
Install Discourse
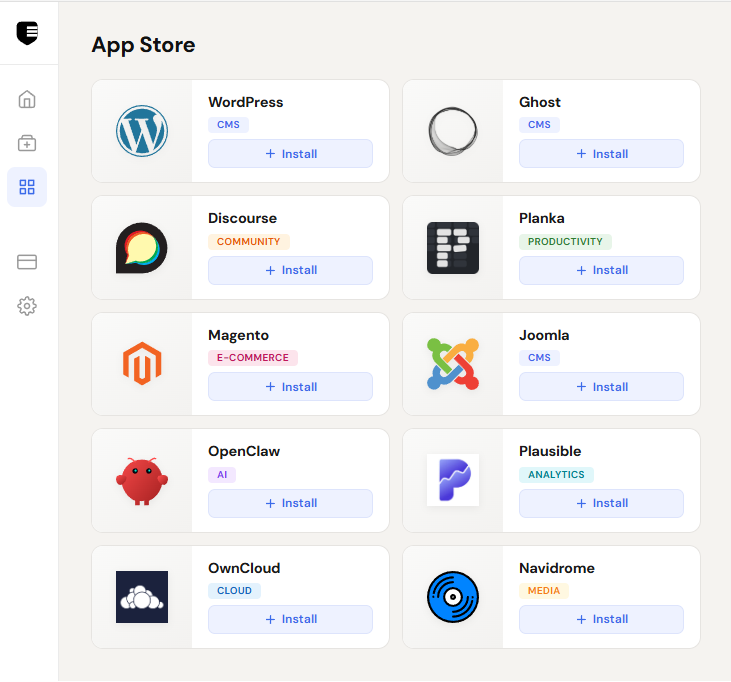(x=290, y=270)
